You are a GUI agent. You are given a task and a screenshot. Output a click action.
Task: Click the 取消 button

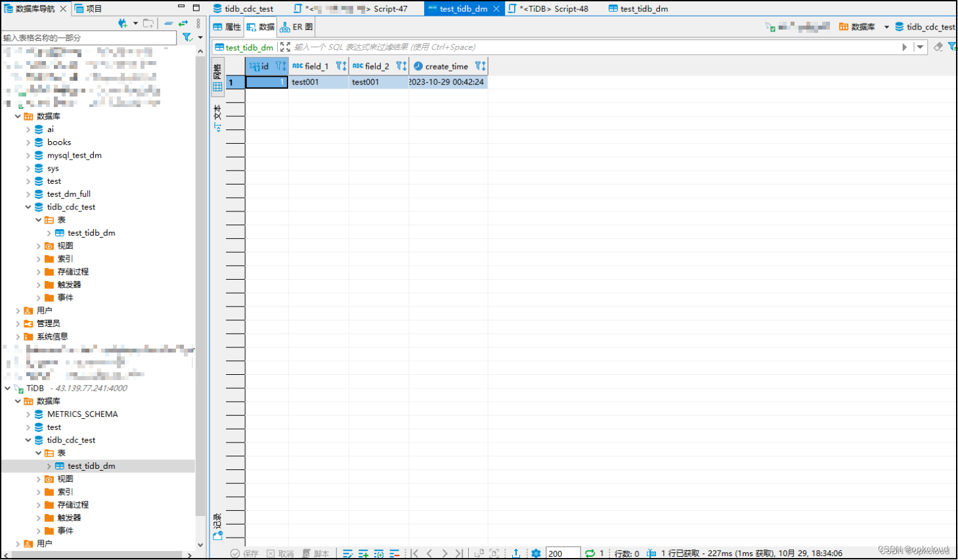click(x=280, y=553)
